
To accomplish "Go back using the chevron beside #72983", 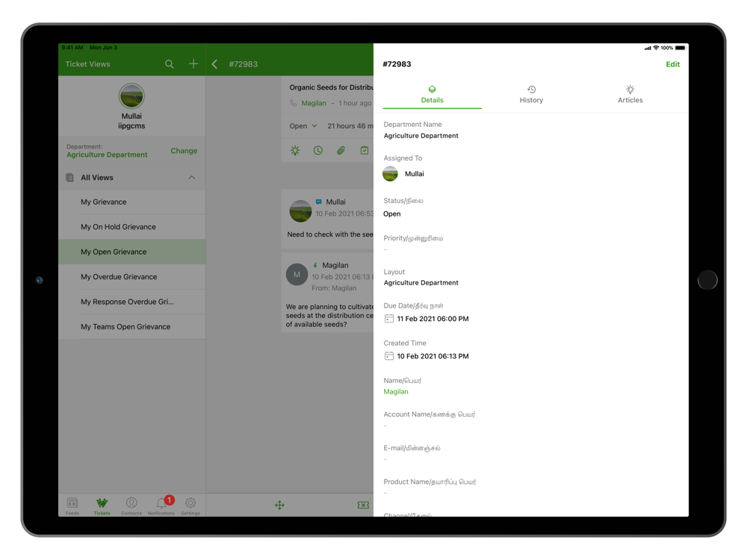I will point(214,63).
